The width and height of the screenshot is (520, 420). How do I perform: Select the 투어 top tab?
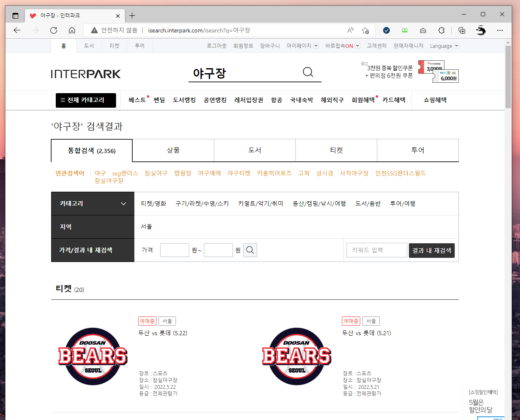140,46
